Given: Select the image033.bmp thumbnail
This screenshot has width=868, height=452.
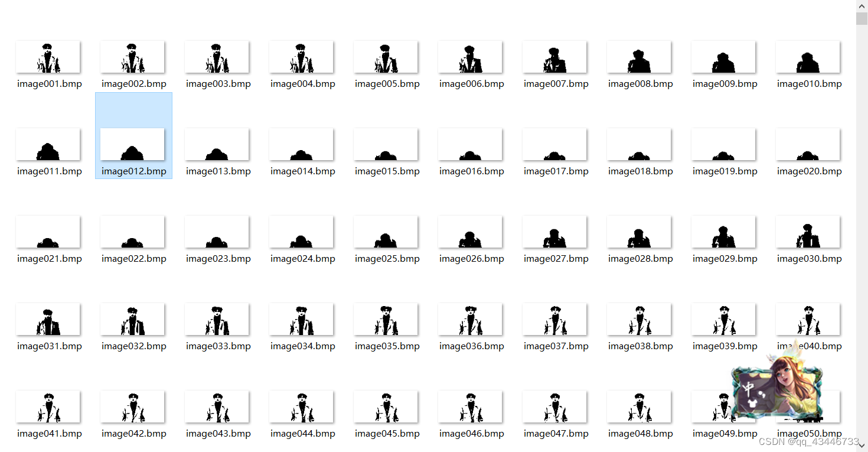Looking at the screenshot, I should [217, 319].
